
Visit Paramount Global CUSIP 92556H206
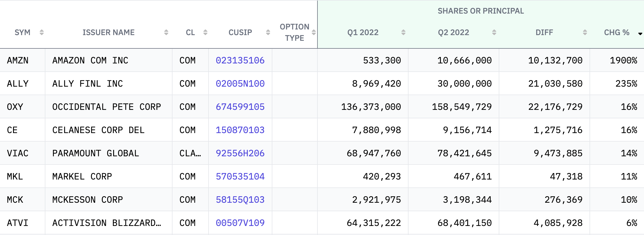point(240,153)
